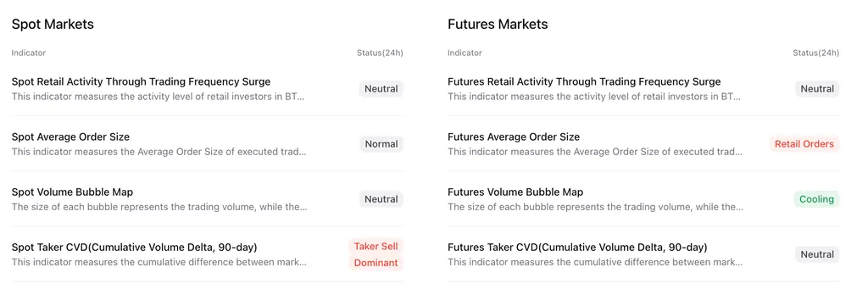Select the Spot Markets section heading
The height and width of the screenshot is (306, 868).
tap(53, 25)
